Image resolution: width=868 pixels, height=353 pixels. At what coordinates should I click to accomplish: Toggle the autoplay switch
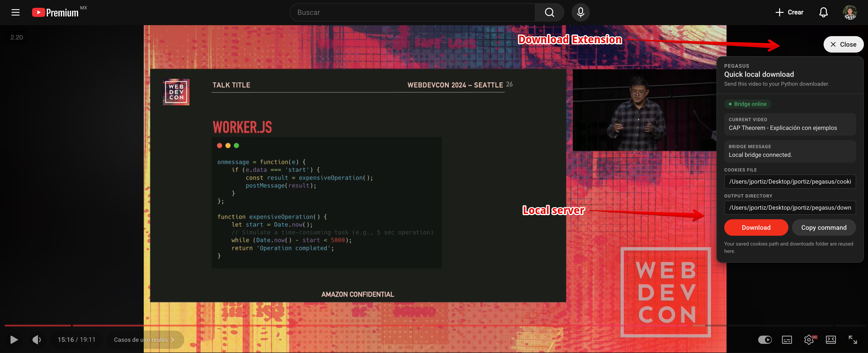point(765,340)
